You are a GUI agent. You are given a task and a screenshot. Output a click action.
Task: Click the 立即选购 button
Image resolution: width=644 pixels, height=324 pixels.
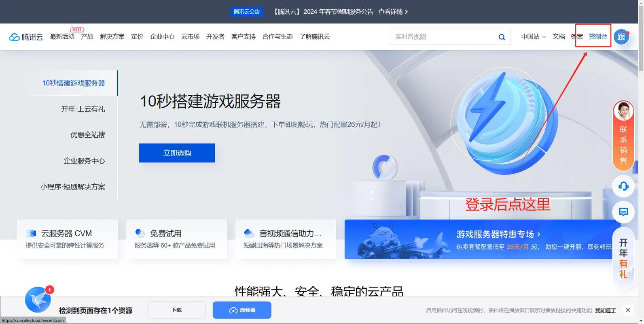coord(177,153)
